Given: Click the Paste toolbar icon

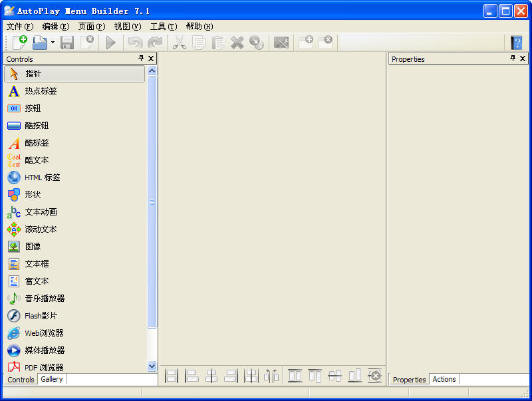Looking at the screenshot, I should [217, 42].
